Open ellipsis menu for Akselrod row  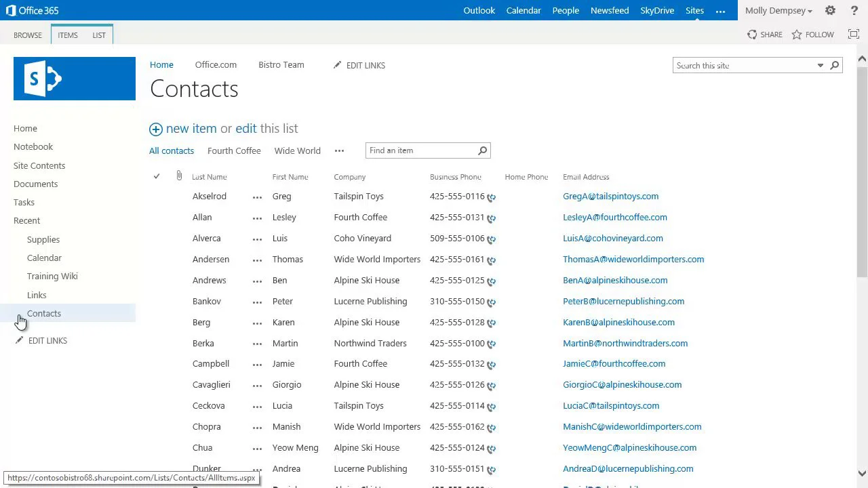tap(257, 197)
